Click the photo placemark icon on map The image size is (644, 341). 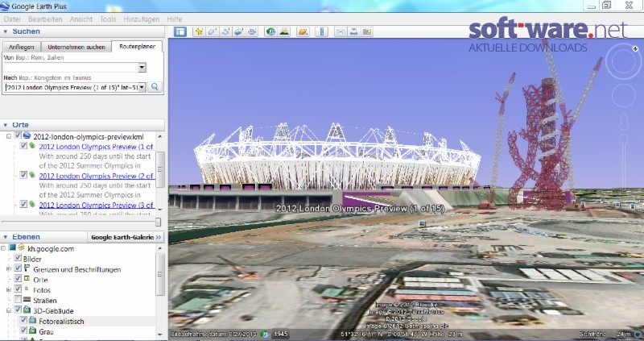(x=422, y=223)
